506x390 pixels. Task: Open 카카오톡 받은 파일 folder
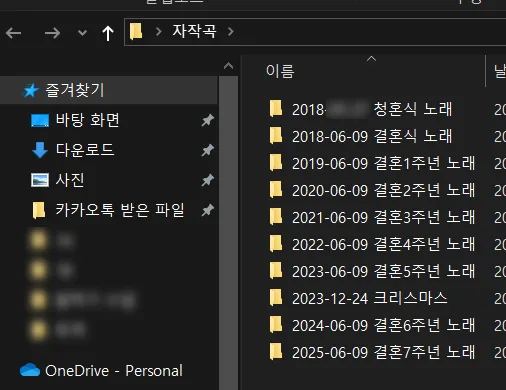point(120,210)
